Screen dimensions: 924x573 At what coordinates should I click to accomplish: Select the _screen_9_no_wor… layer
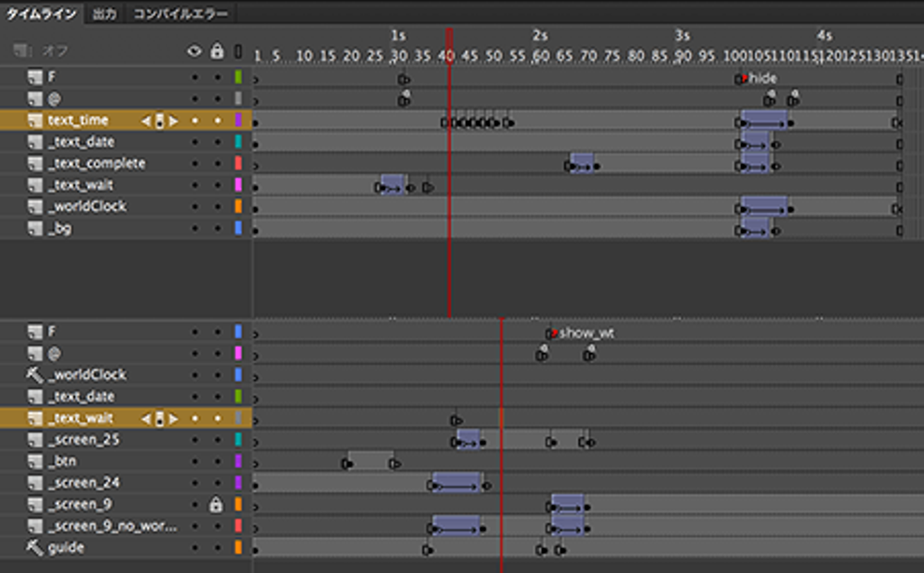(x=112, y=526)
